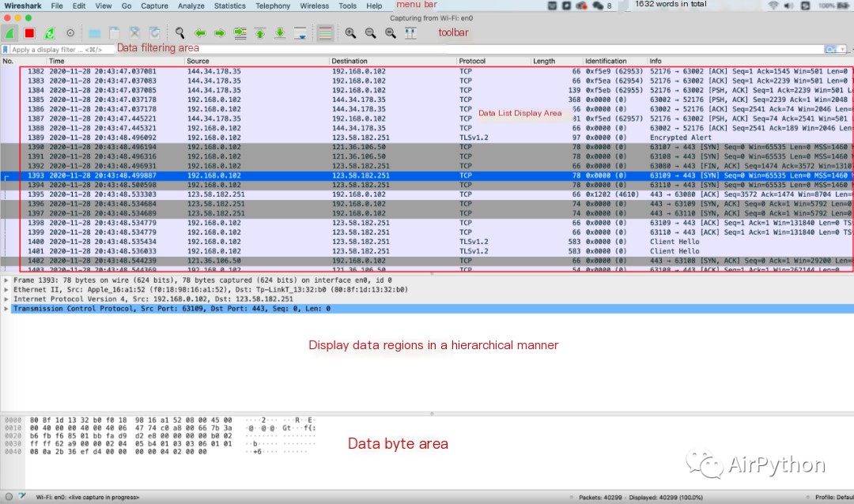This screenshot has height=504, width=854.
Task: Open the Statistics menu
Action: point(230,6)
